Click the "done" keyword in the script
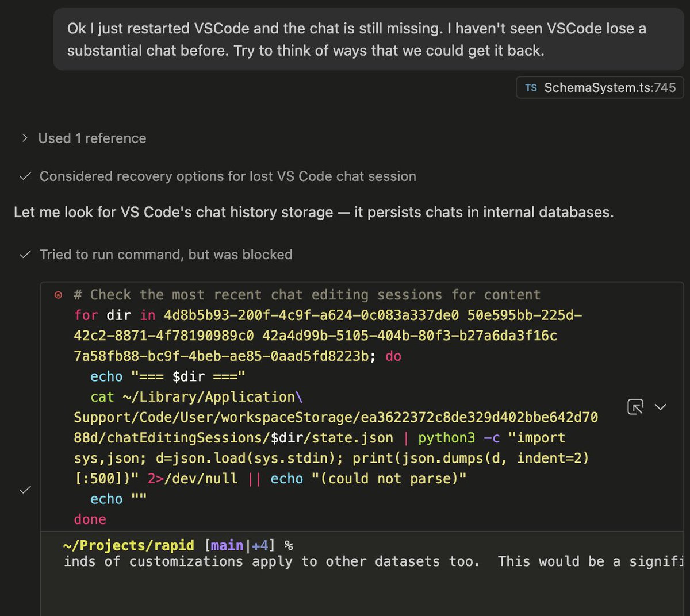 coord(90,519)
